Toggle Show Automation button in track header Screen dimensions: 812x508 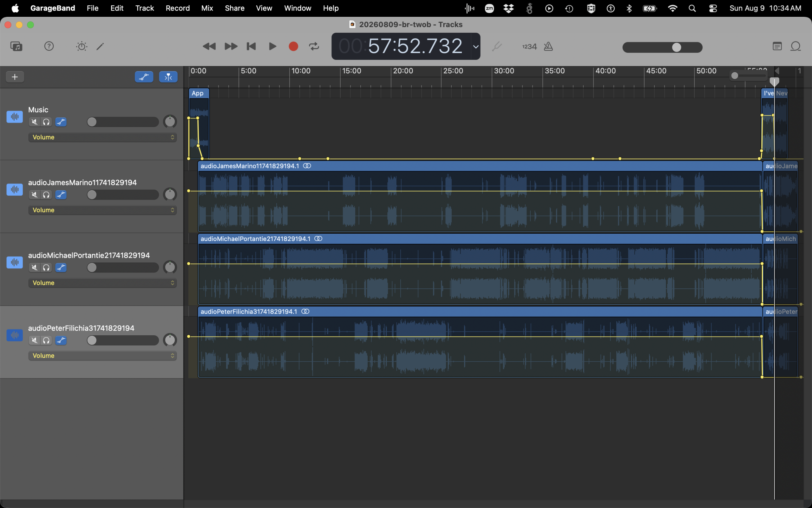144,77
